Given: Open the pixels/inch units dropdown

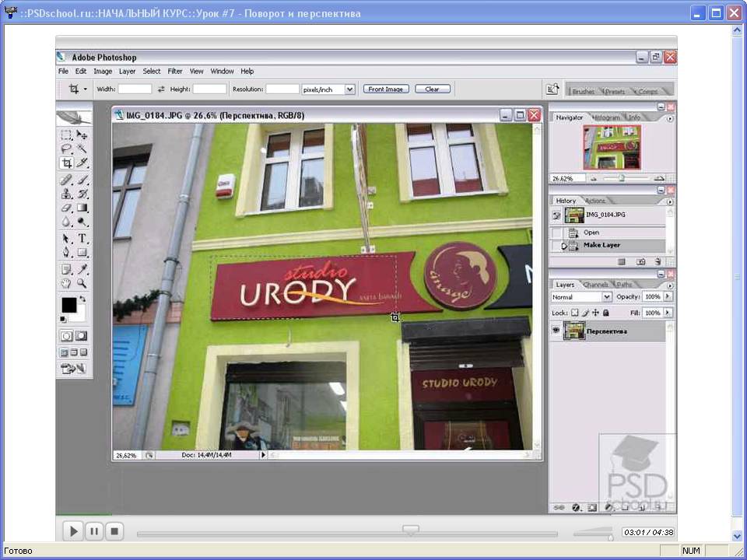Looking at the screenshot, I should 350,89.
